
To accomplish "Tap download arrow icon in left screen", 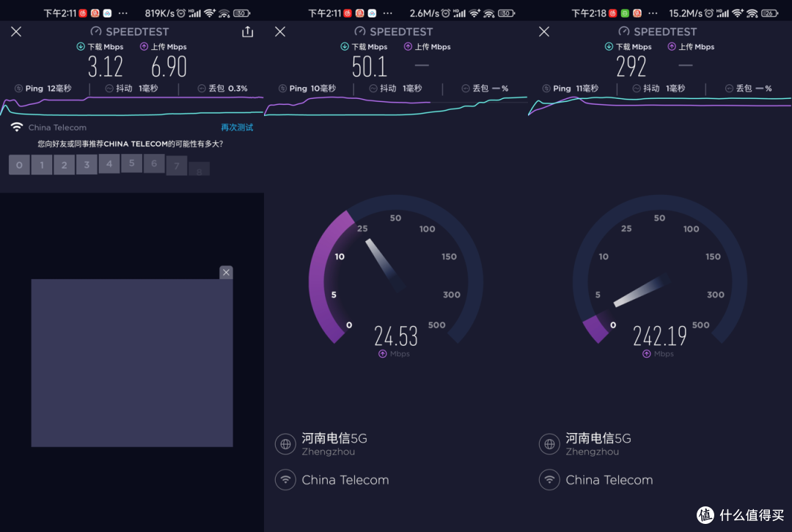I will point(81,46).
